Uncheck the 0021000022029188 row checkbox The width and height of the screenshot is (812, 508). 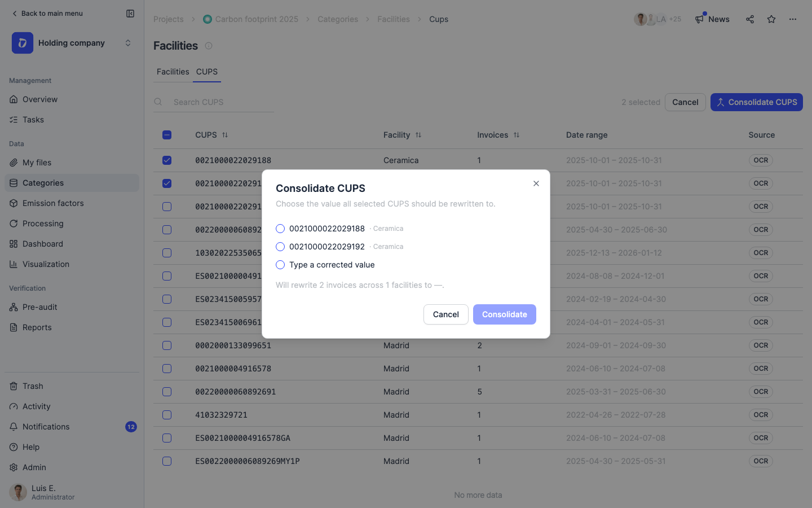click(167, 160)
